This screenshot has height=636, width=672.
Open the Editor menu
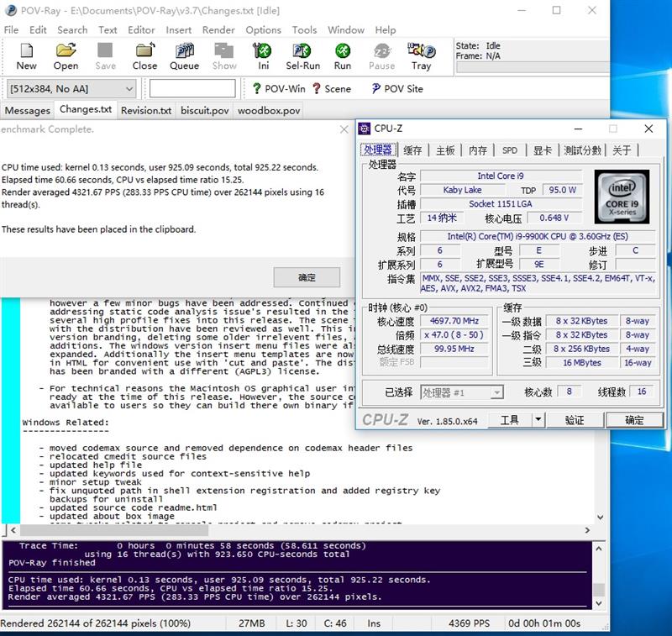141,30
